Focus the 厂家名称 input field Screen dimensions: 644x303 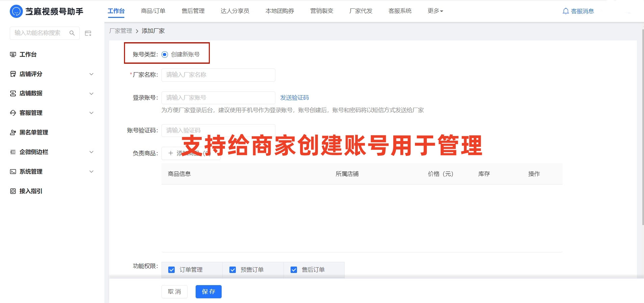tap(218, 75)
